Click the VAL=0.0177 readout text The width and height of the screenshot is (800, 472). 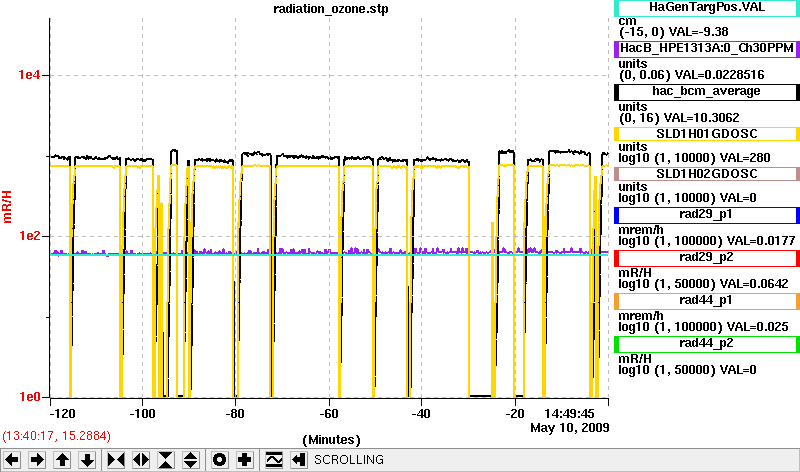[761, 240]
